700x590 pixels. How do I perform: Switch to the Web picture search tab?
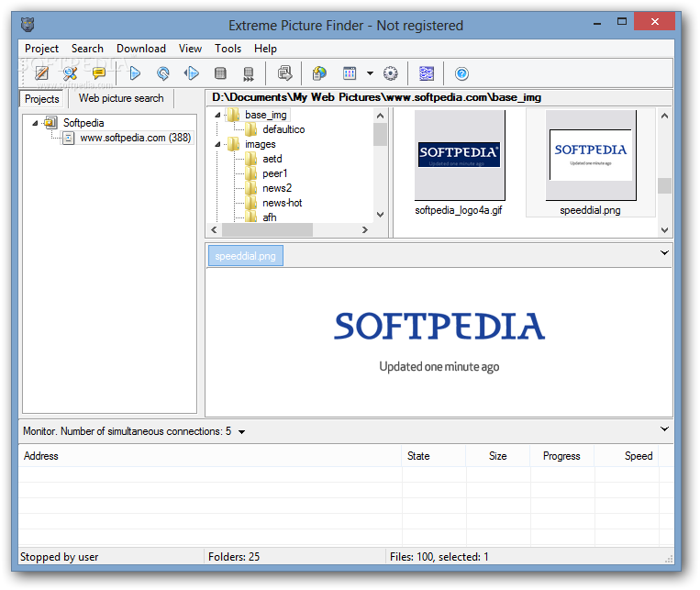(121, 98)
